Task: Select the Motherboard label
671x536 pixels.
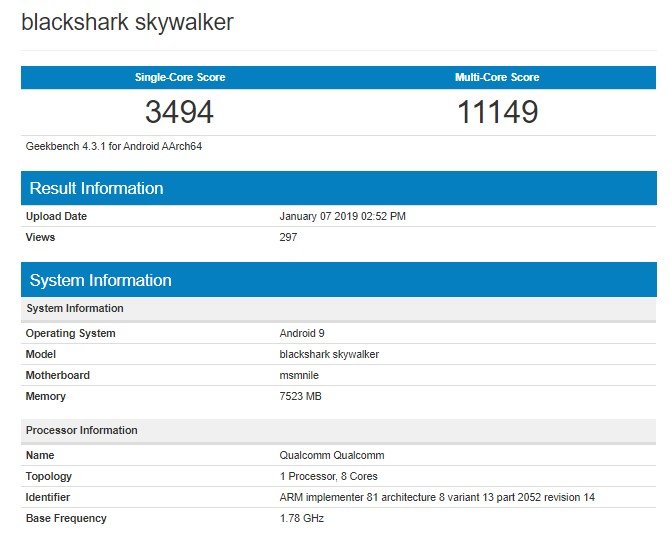Action: pos(58,375)
